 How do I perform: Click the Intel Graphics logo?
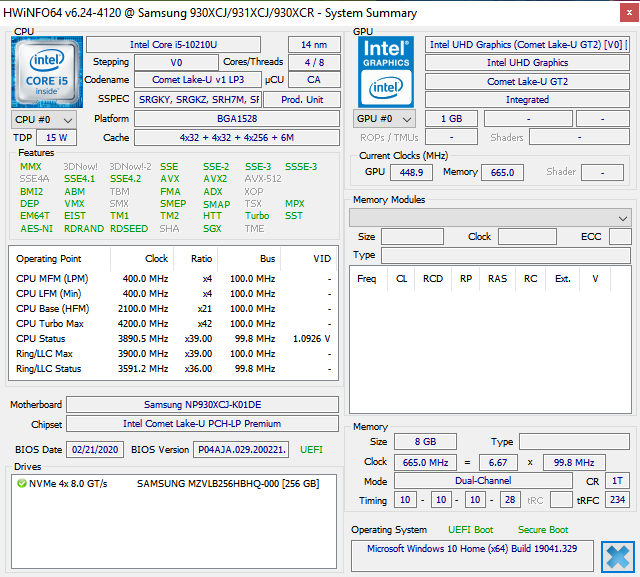(x=386, y=70)
